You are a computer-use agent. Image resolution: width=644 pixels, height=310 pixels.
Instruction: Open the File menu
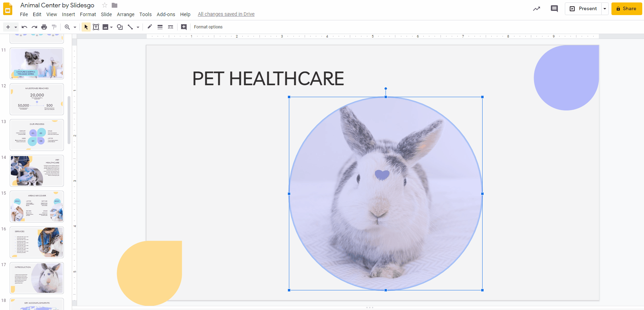(x=24, y=14)
